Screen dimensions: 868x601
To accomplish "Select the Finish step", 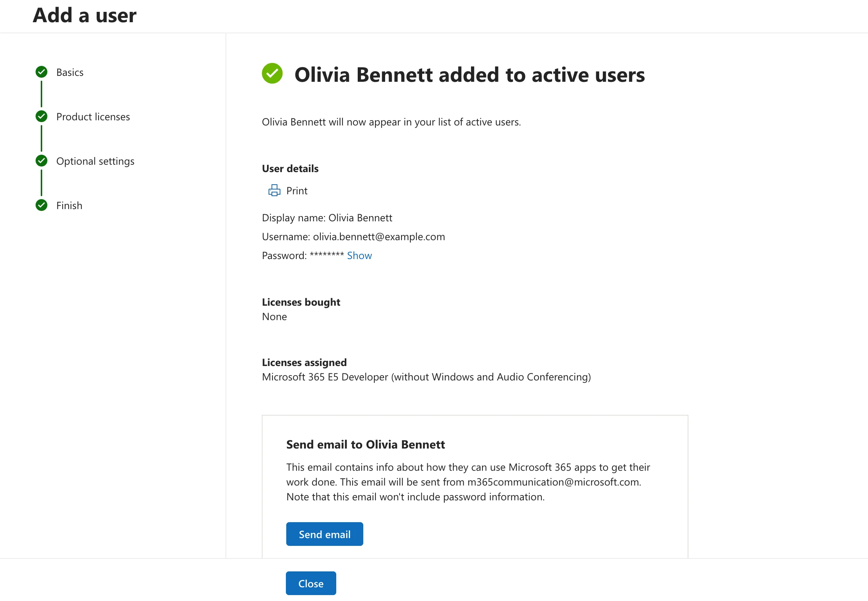I will click(69, 206).
